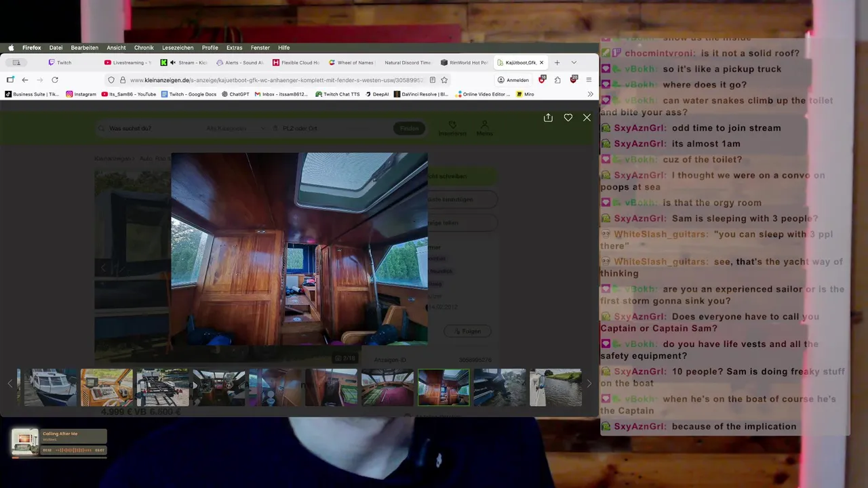Open the Hilfe menu

pyautogui.click(x=284, y=48)
